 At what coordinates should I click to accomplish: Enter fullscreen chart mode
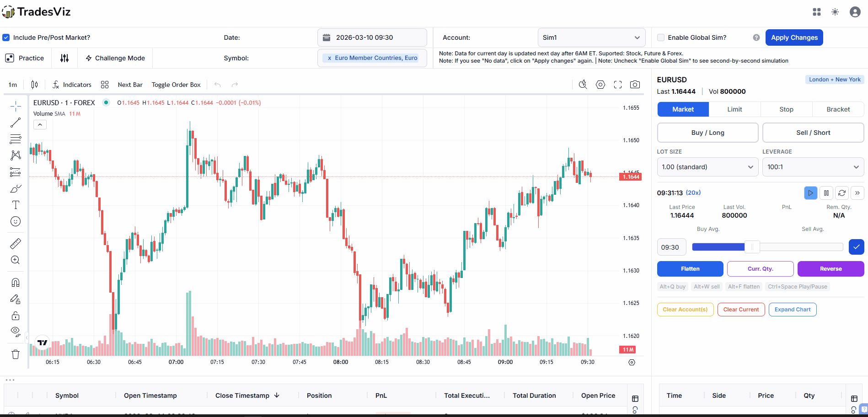[618, 85]
